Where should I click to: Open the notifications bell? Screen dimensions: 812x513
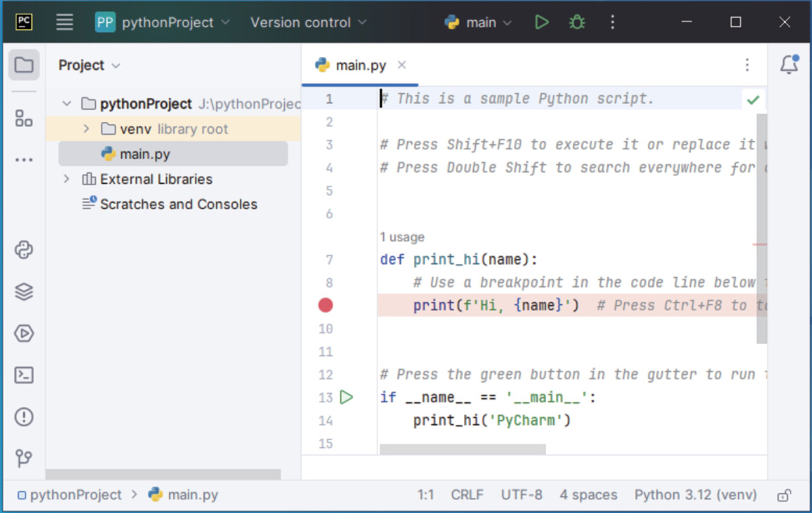pos(789,64)
